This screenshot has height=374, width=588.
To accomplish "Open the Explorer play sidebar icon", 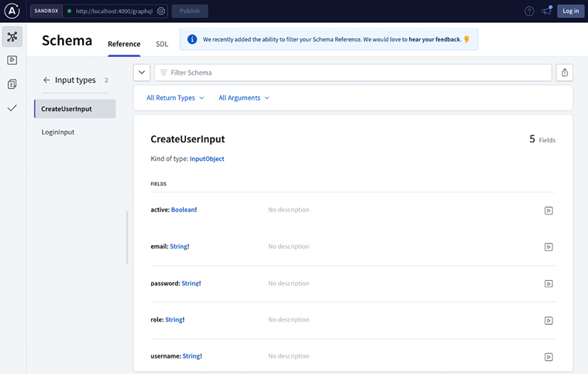I will tap(12, 60).
